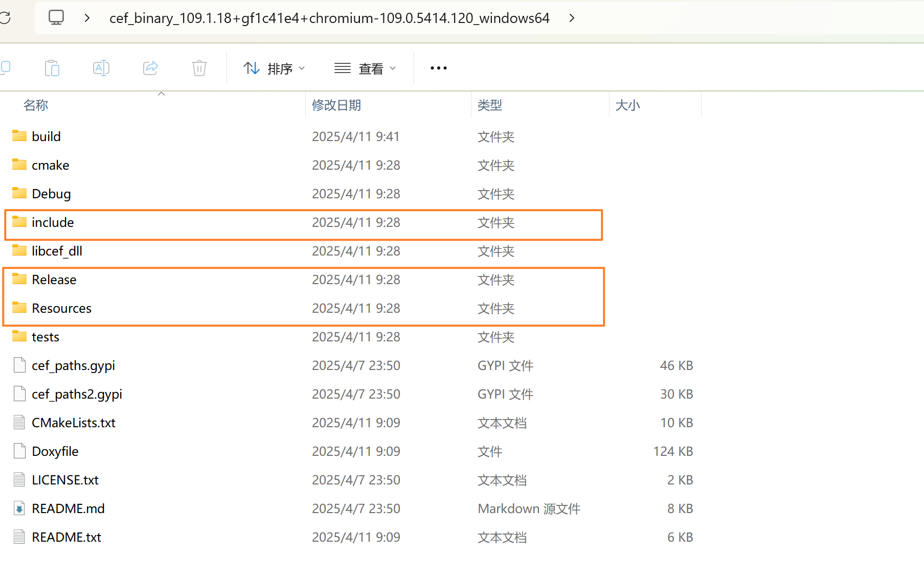Click the computer icon in the breadcrumb bar
Image resolution: width=924 pixels, height=579 pixels.
56,17
